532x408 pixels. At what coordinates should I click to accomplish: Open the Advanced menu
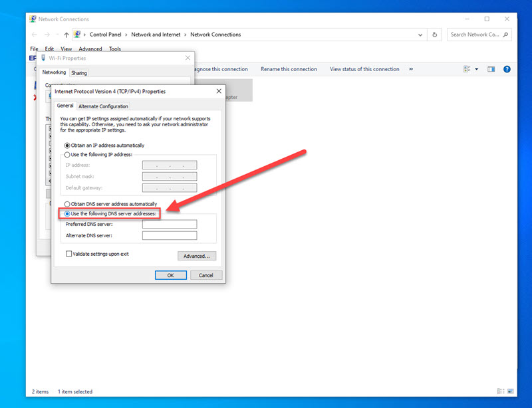(x=90, y=49)
